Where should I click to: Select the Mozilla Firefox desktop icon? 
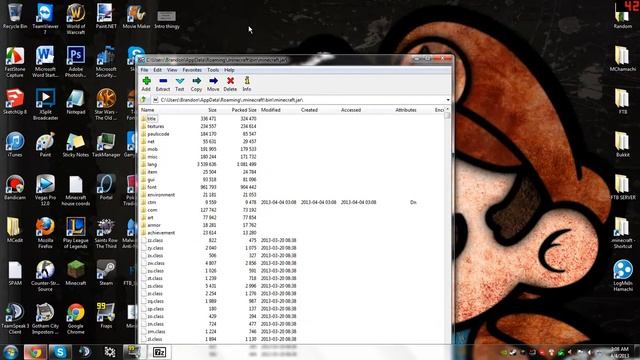45,233
